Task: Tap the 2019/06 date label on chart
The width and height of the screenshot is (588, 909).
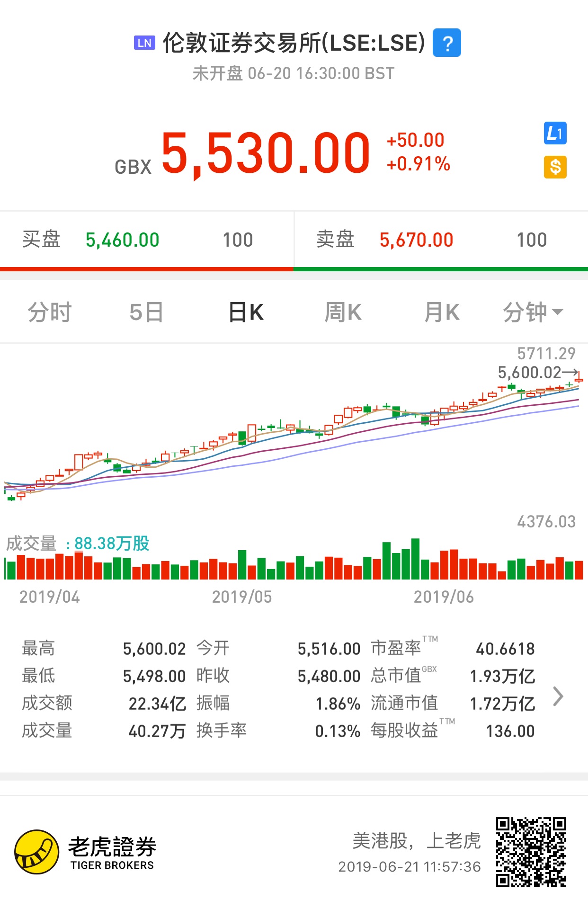Action: 444,597
